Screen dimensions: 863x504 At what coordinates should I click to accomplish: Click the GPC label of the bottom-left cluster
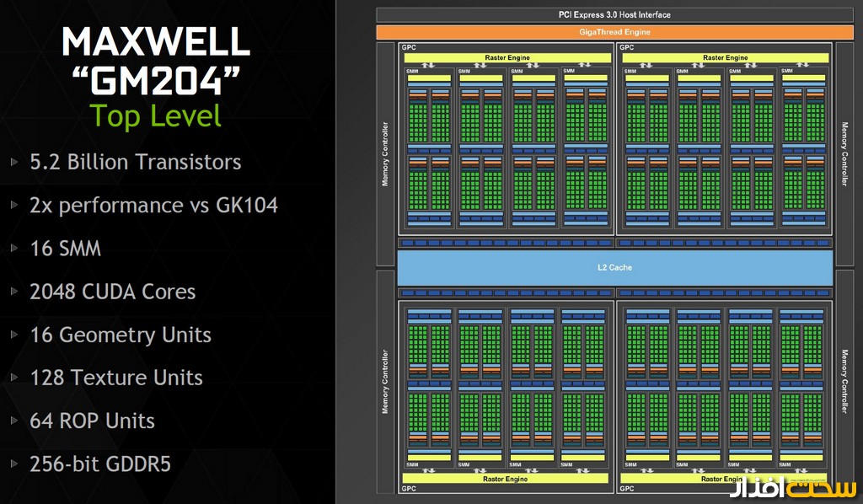409,489
